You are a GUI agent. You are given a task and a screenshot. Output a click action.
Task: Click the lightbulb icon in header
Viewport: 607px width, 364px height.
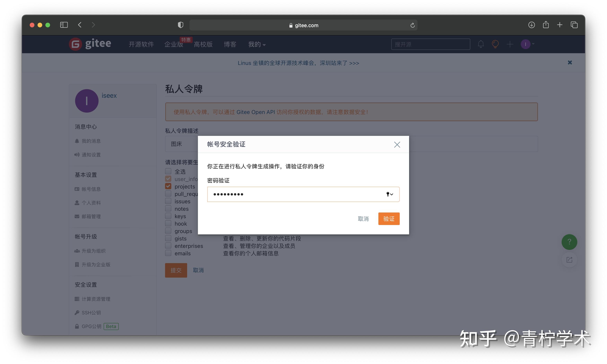[495, 44]
